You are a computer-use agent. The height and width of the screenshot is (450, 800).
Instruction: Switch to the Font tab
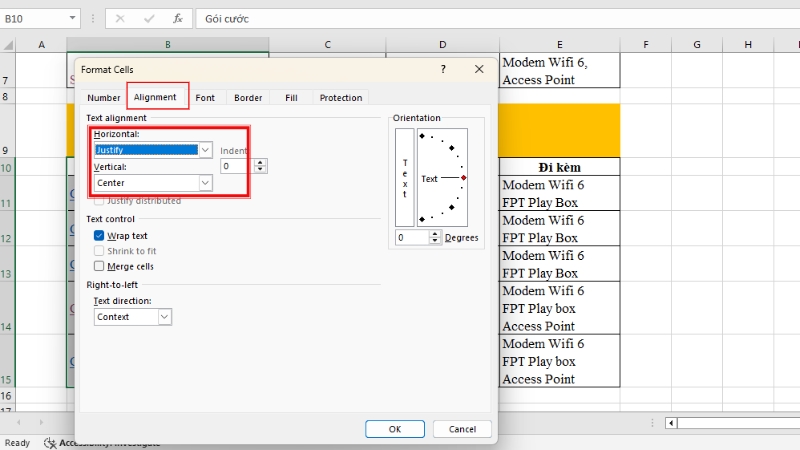point(205,98)
